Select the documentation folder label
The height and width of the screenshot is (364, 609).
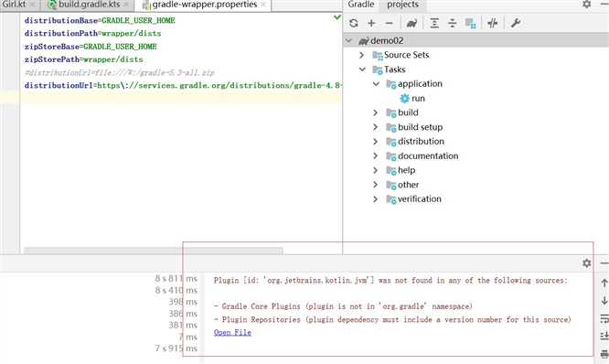(x=428, y=155)
